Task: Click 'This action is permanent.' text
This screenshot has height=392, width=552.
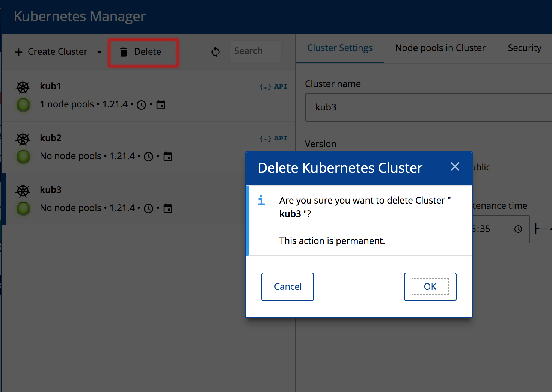Action: (332, 241)
